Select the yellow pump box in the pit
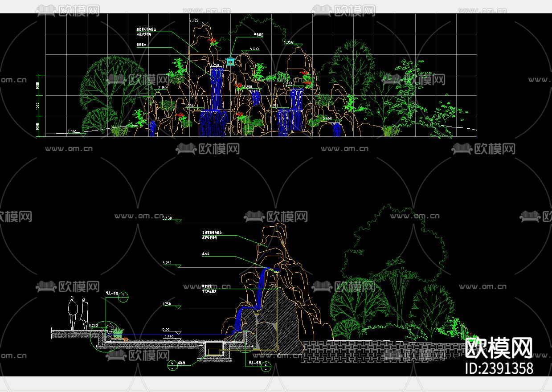The height and width of the screenshot is (392, 552). pos(214,352)
